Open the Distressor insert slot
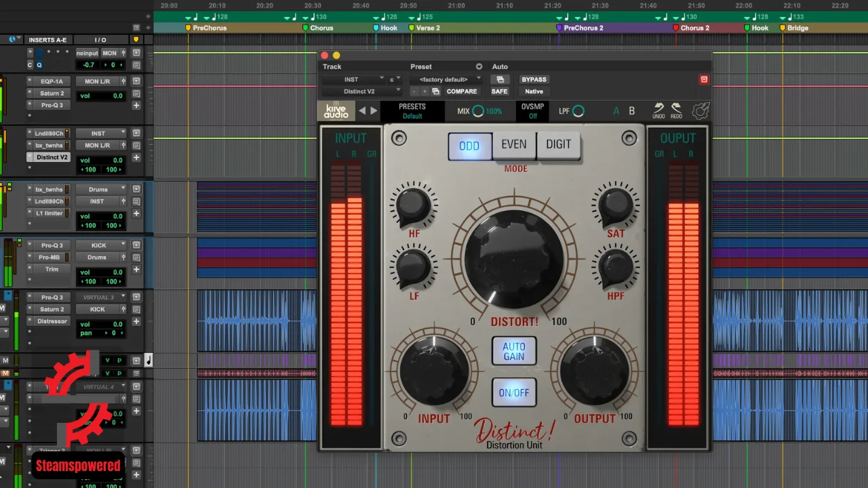Screen dimensions: 868x488 (49, 321)
